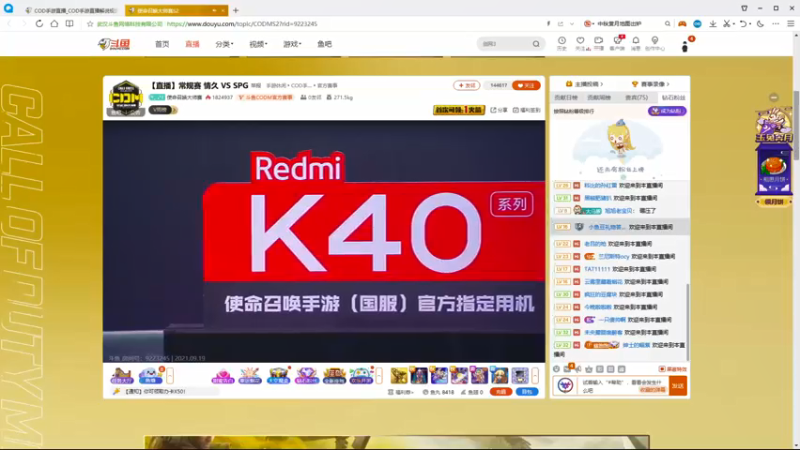Open the 鱼吧 nav item

click(x=324, y=44)
